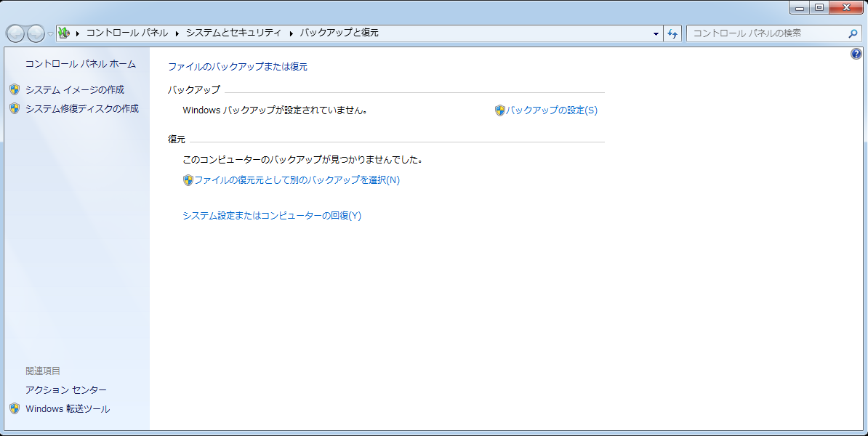Select システムとセキュリティ in the address breadcrumb
868x436 pixels.
coord(233,33)
